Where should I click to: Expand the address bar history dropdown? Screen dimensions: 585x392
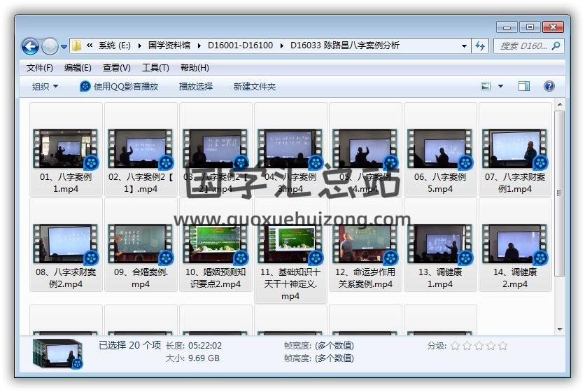464,46
